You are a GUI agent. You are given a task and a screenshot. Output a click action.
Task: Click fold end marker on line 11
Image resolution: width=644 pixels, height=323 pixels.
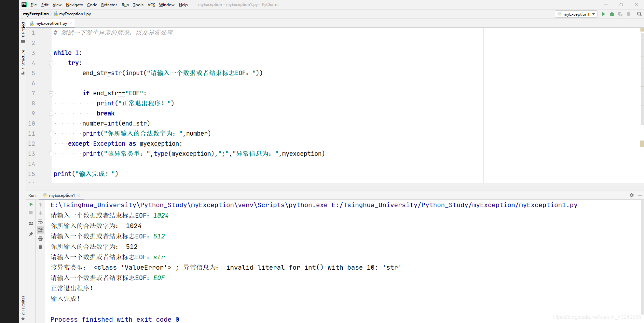click(x=51, y=133)
